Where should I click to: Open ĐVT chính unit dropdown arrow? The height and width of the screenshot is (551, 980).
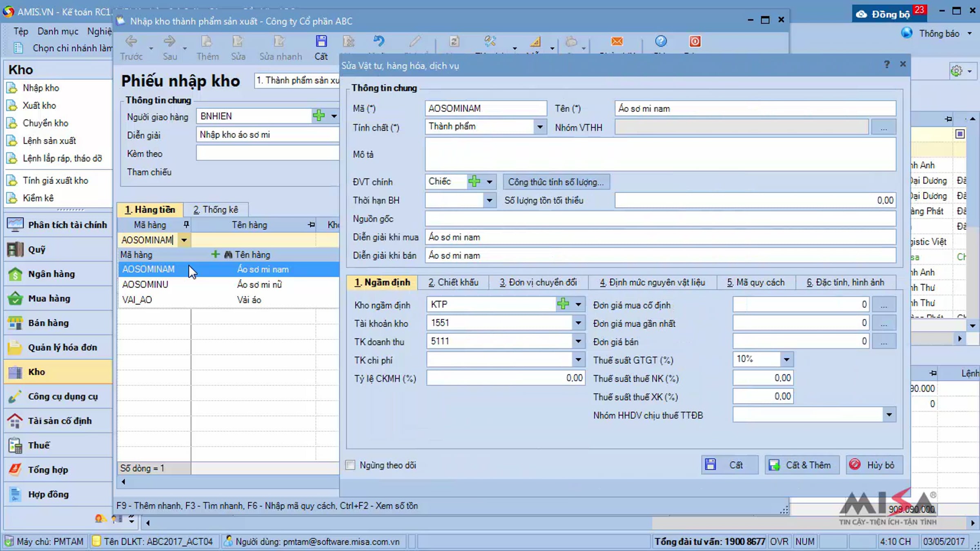(x=489, y=182)
